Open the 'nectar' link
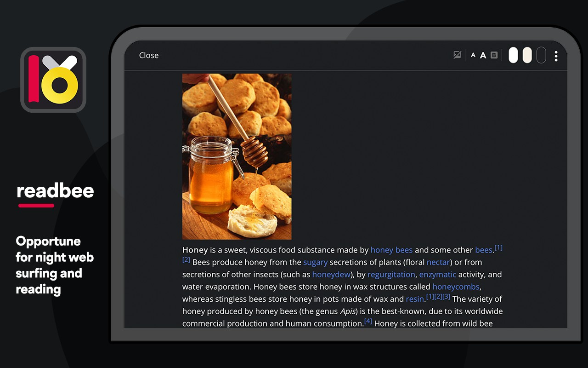The image size is (588, 368). click(438, 262)
